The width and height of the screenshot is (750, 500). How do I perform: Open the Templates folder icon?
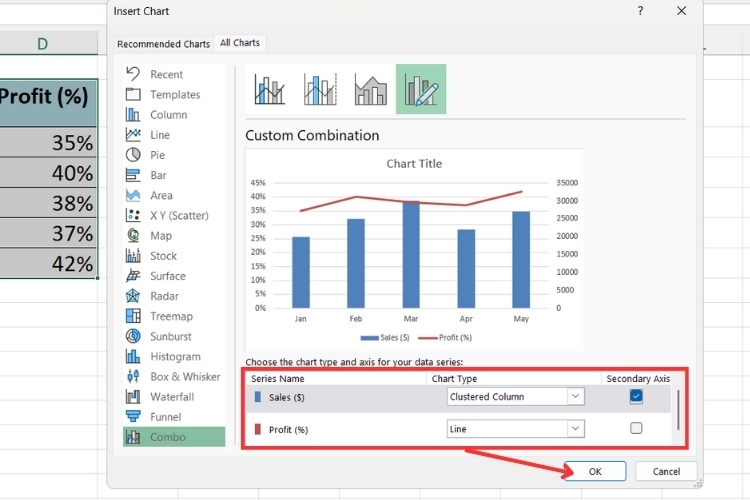[133, 94]
